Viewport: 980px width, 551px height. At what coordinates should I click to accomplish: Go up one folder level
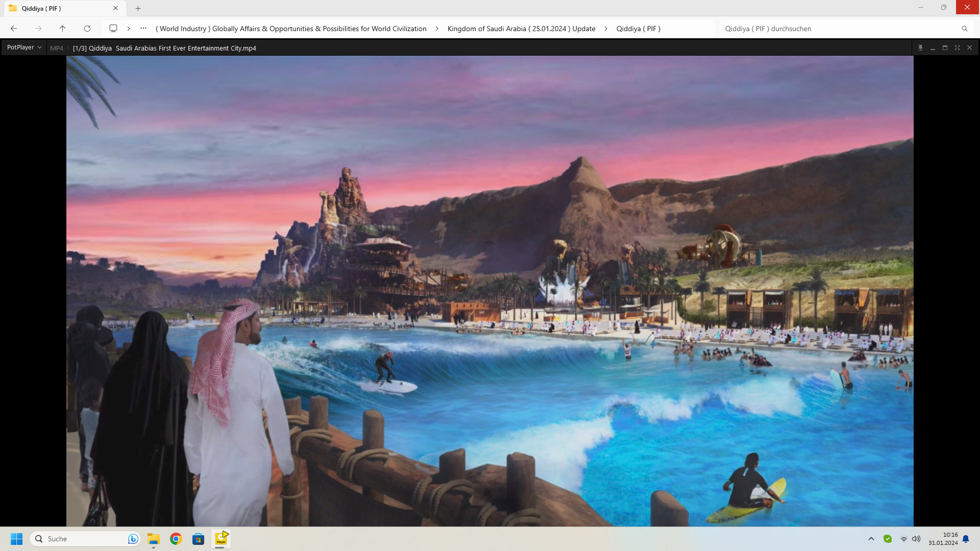tap(62, 29)
